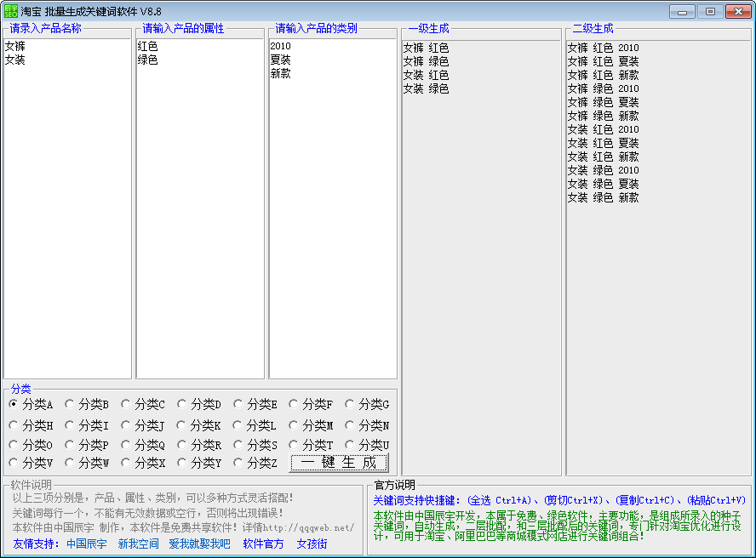The height and width of the screenshot is (558, 756).
Task: Click the 2010 category line
Action: tap(281, 46)
